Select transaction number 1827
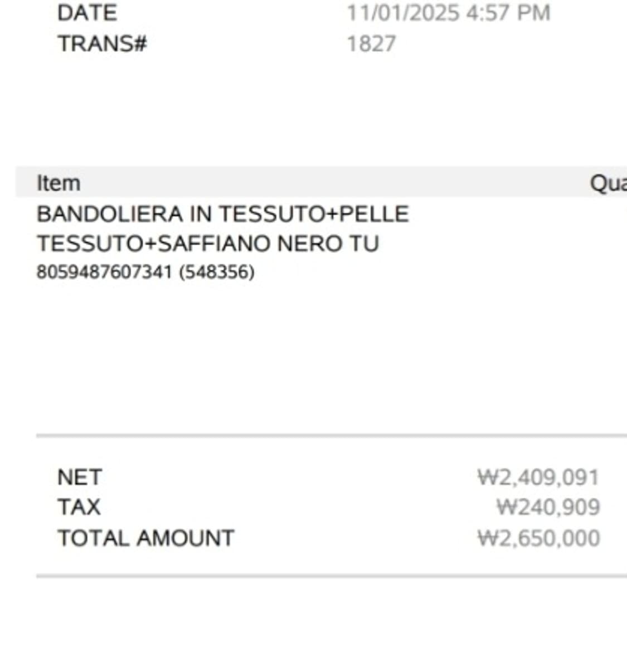627x672 pixels. [371, 43]
